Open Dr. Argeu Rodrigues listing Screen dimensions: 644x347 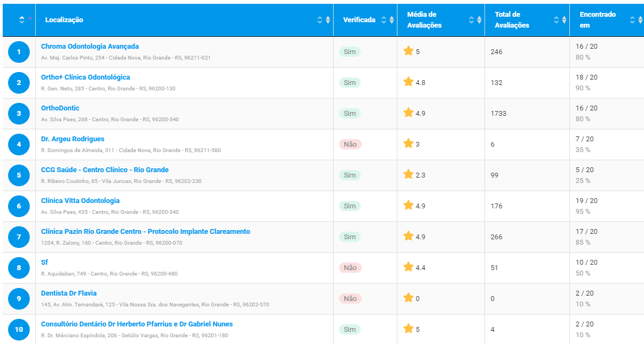click(x=72, y=139)
